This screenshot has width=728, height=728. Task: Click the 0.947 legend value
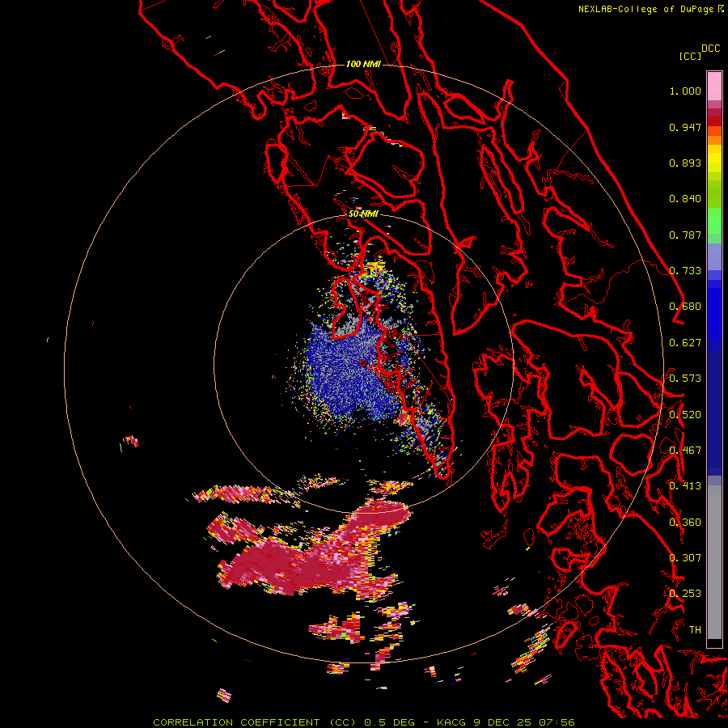coord(685,127)
